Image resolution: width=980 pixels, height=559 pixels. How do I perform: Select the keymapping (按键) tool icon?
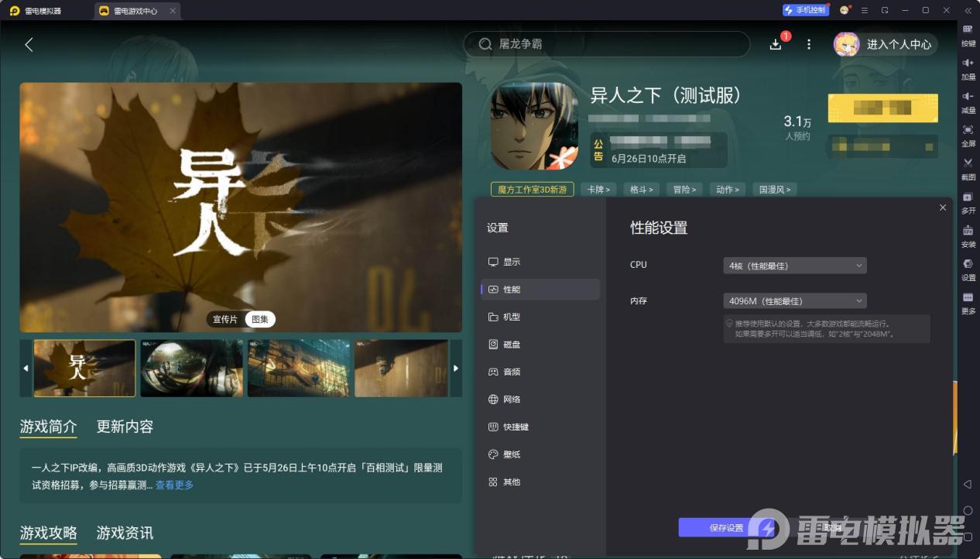[x=968, y=35]
